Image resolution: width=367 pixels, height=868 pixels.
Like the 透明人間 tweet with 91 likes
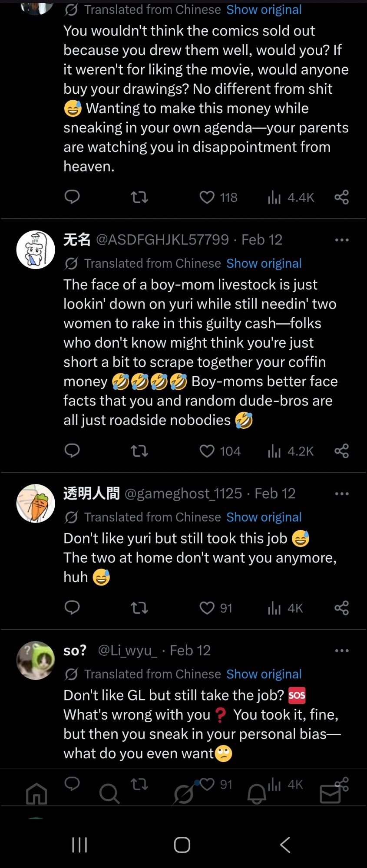(207, 608)
